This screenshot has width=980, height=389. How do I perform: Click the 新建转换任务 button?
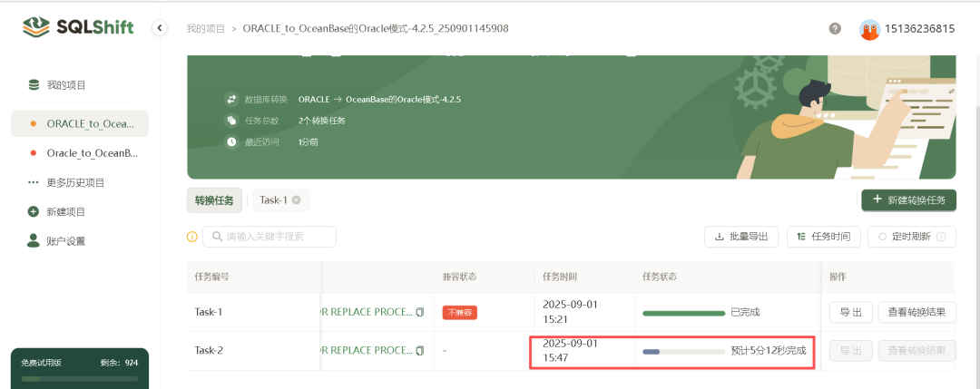(908, 199)
